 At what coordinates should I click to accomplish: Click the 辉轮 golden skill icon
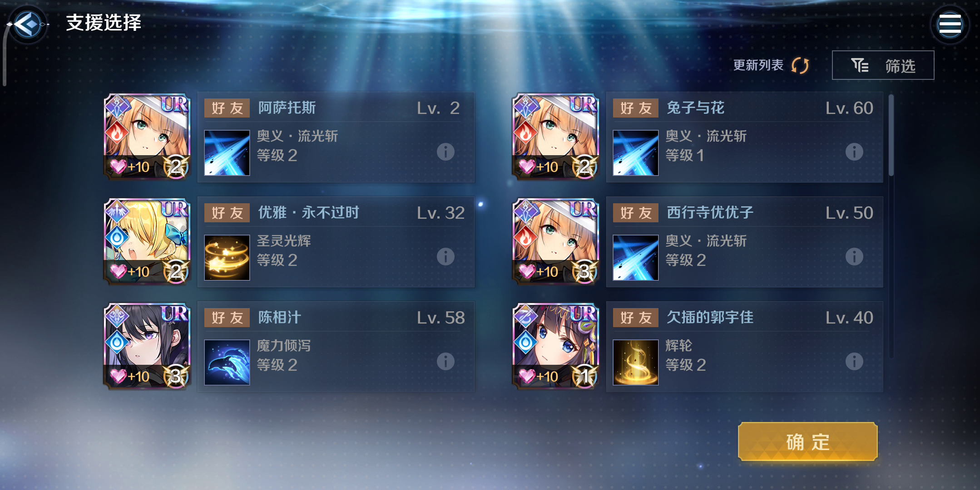(636, 362)
